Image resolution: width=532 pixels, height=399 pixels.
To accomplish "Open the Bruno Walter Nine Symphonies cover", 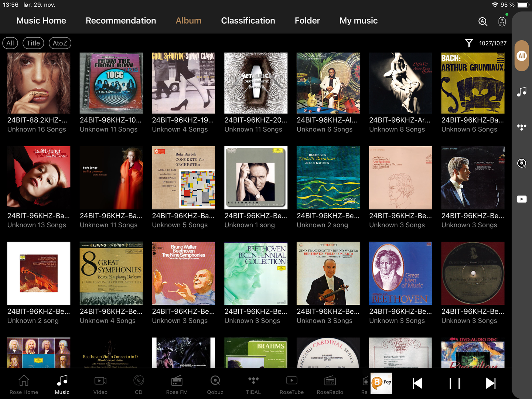I will pos(184,273).
